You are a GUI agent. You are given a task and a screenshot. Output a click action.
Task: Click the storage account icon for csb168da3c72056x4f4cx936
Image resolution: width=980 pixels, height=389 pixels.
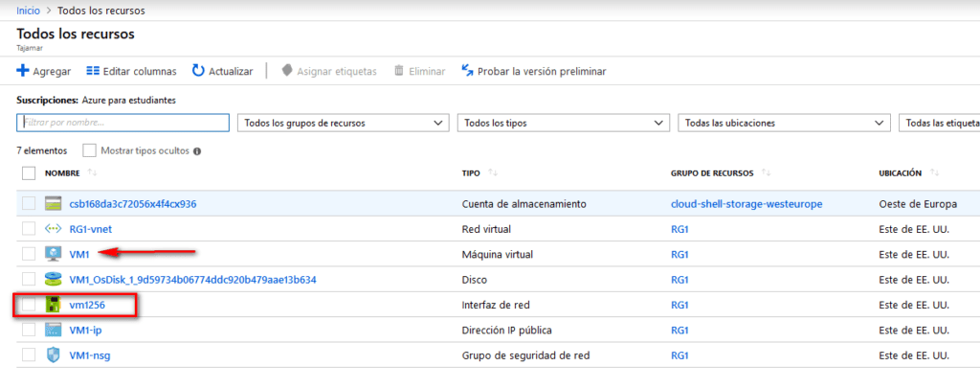tap(54, 203)
